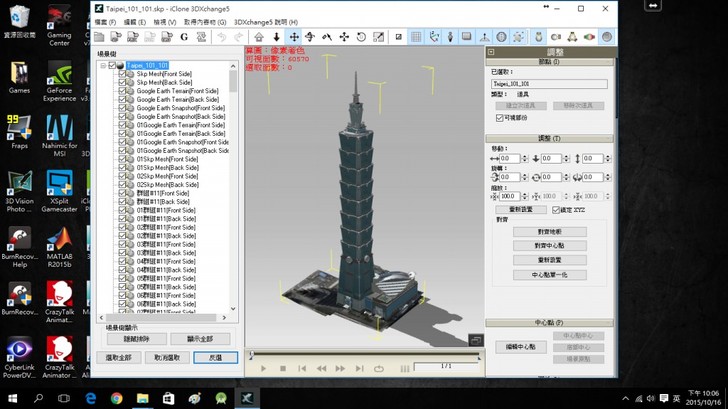Image resolution: width=728 pixels, height=409 pixels.
Task: Collapse the 中心點 (P) section header
Action: coord(549,323)
